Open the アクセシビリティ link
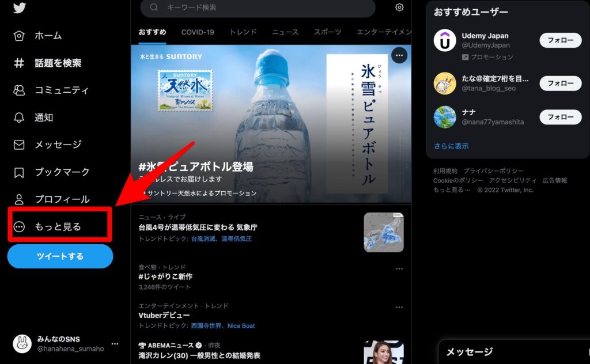 coord(512,180)
